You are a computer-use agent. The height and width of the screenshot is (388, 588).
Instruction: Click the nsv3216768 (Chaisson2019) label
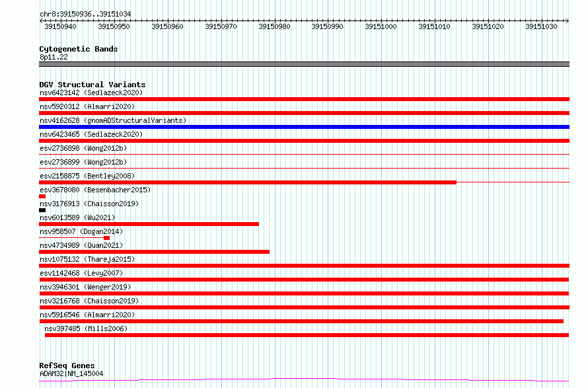coord(89,301)
